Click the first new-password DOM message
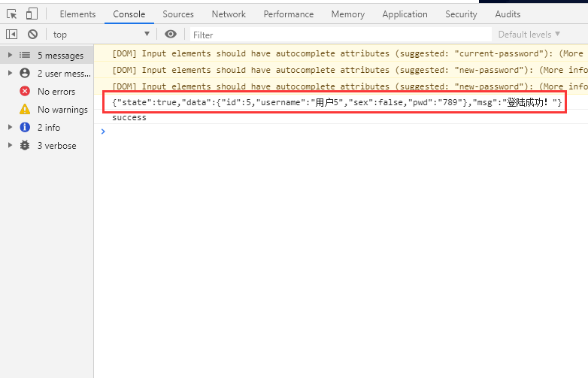588x378 pixels. click(x=341, y=70)
